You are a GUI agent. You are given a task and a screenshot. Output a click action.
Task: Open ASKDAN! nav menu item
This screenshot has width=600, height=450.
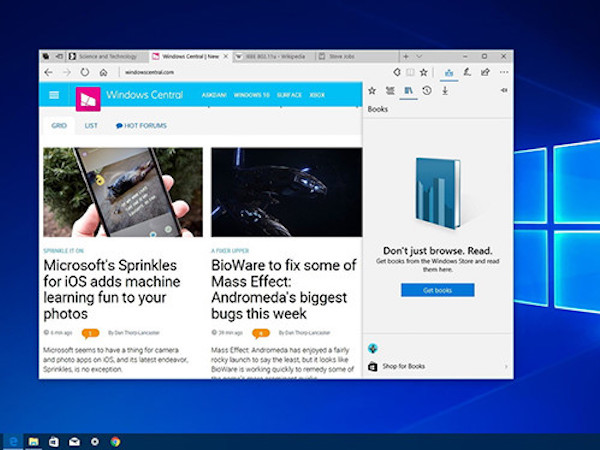coord(214,95)
